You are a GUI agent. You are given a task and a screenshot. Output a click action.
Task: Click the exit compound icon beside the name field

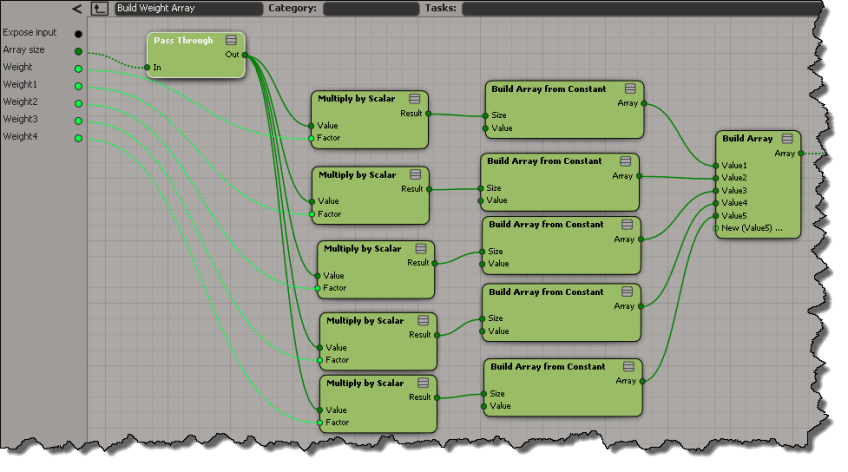pos(99,8)
